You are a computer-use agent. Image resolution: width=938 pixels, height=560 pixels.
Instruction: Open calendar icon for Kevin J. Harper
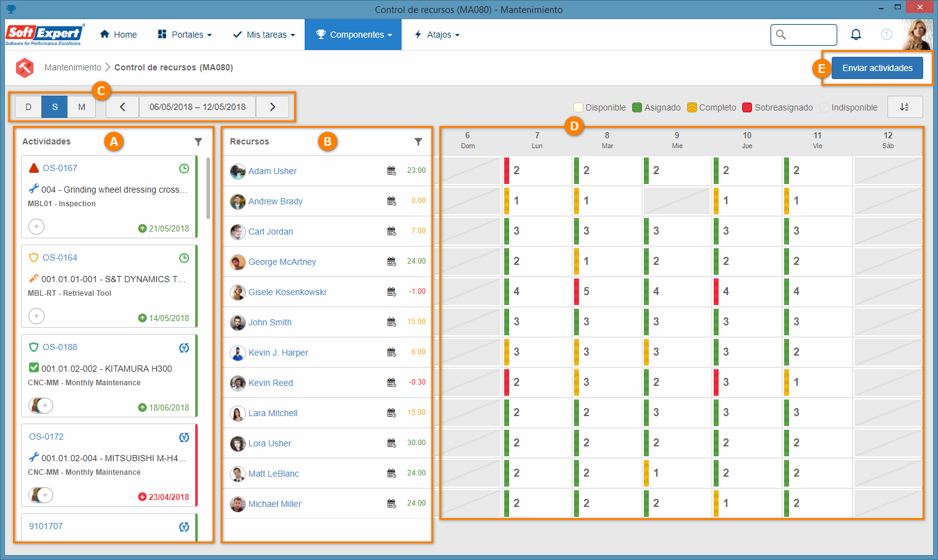click(x=391, y=353)
